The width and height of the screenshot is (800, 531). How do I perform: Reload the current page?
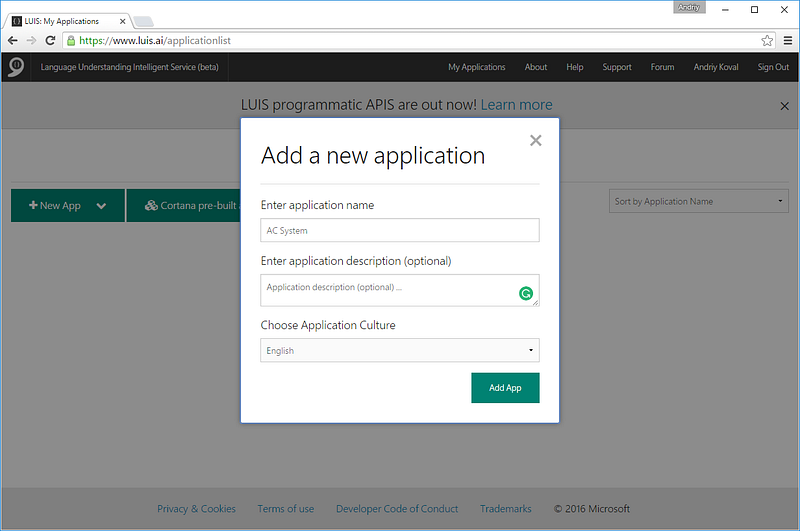coord(50,40)
